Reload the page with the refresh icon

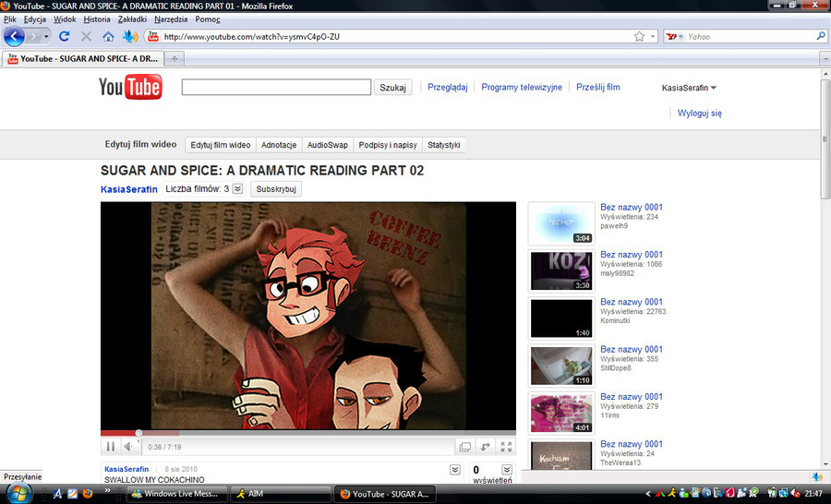point(64,36)
